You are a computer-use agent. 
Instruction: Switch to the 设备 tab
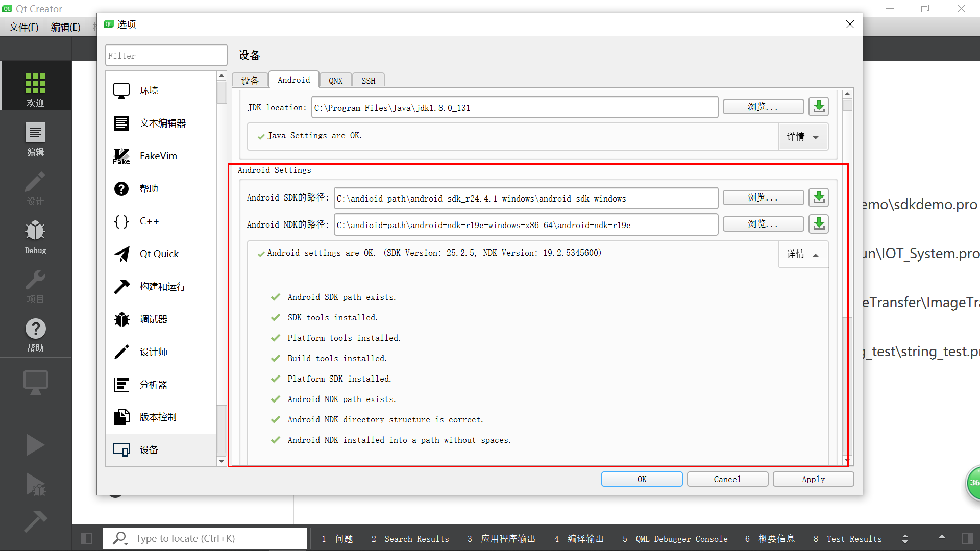(x=250, y=81)
